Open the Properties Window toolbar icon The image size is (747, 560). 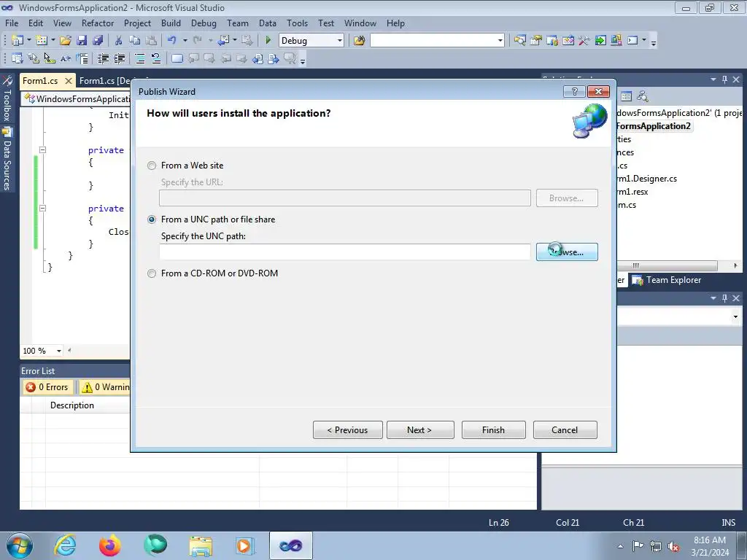pos(536,41)
